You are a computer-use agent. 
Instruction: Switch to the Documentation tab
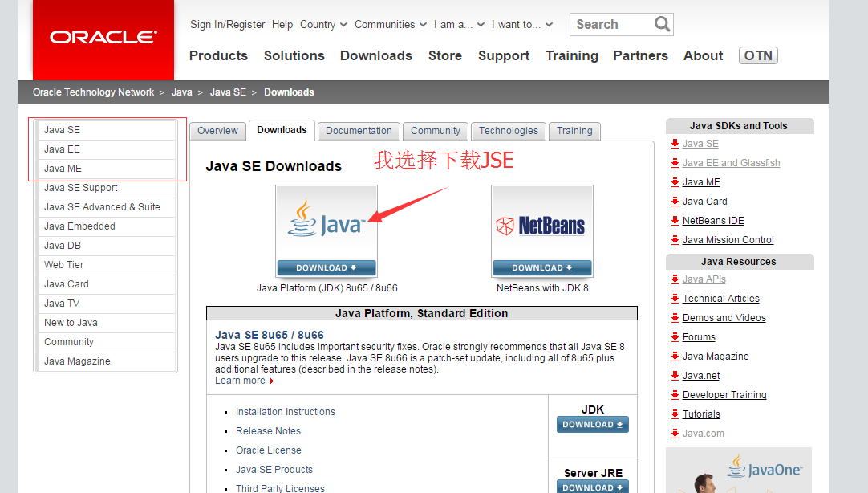[359, 131]
